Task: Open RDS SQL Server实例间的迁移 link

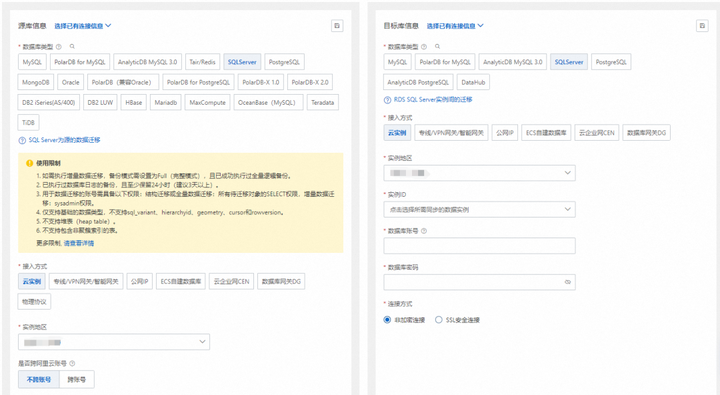Action: 433,100
